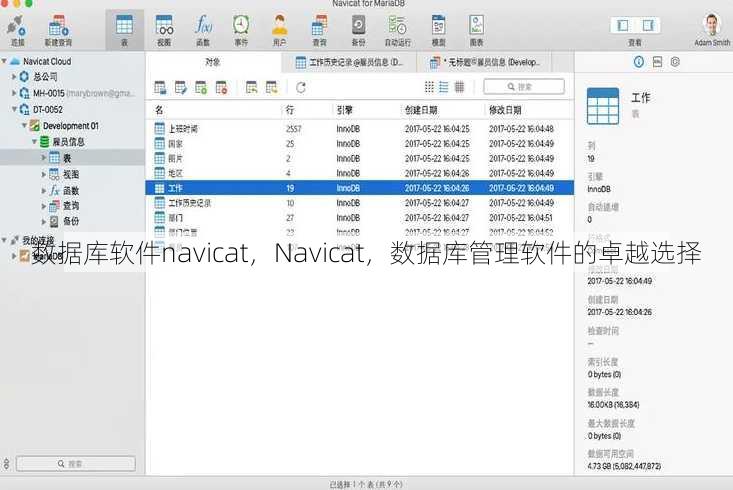Click the refresh icon in object toolbar
This screenshot has width=733, height=490.
tap(301, 87)
